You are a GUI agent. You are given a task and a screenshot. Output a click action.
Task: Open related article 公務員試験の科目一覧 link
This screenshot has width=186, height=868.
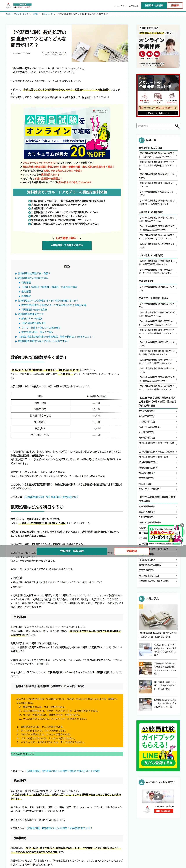51,497
